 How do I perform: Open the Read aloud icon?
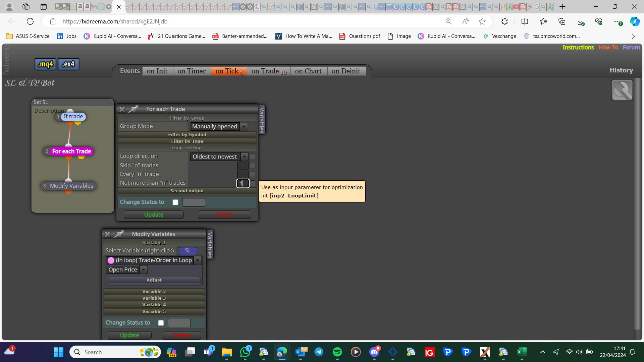click(466, 21)
